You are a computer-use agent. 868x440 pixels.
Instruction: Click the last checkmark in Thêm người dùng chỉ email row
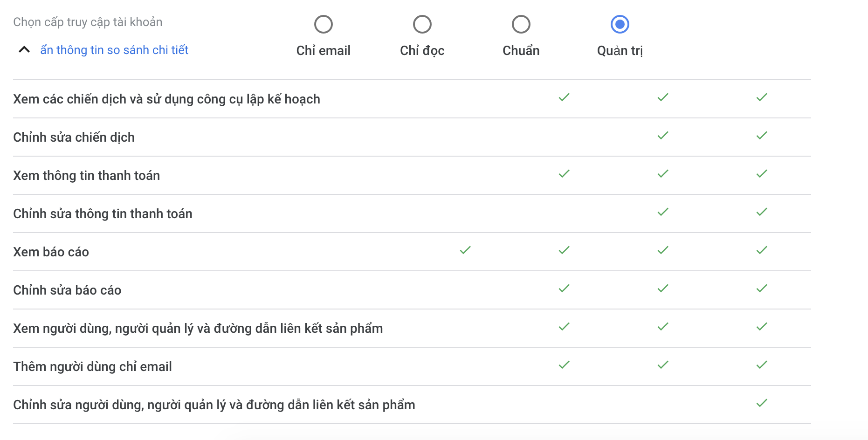pyautogui.click(x=762, y=364)
